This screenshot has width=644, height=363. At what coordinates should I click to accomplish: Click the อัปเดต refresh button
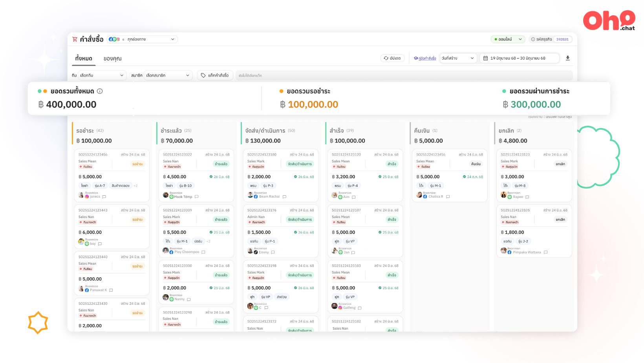pyautogui.click(x=392, y=58)
